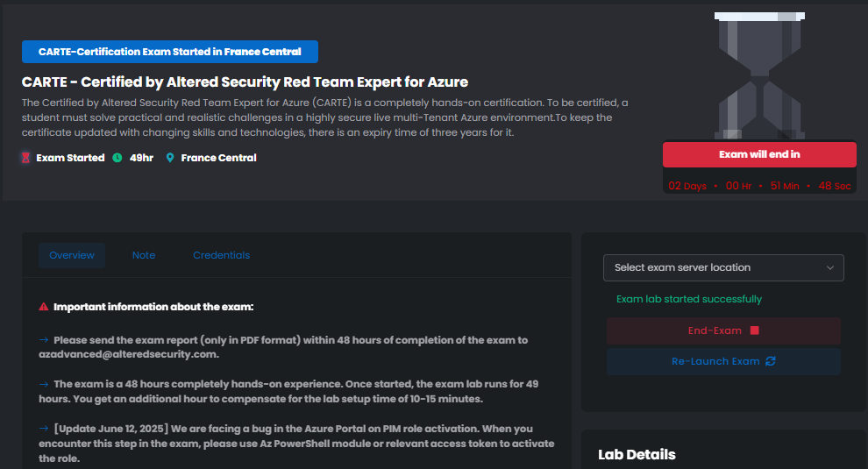This screenshot has height=469, width=868.
Task: Switch to the Overview tab
Action: (x=72, y=255)
